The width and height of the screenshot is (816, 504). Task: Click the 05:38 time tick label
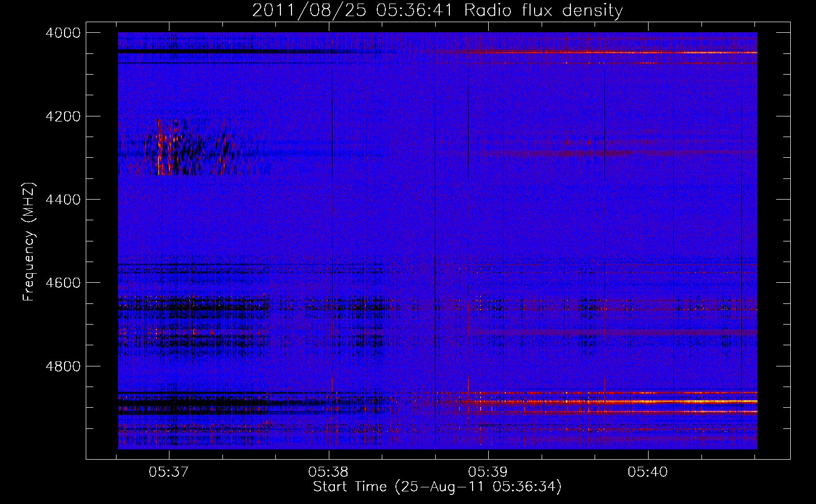coord(328,472)
